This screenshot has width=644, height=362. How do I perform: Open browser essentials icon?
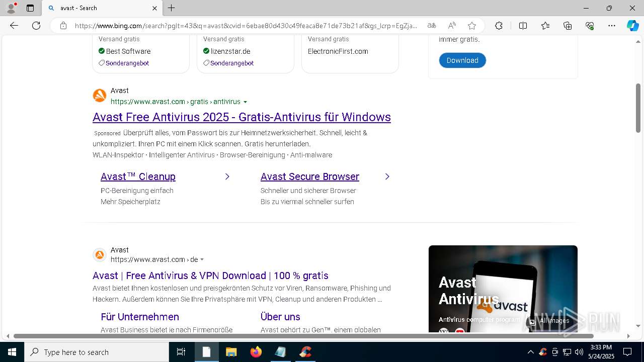(590, 26)
